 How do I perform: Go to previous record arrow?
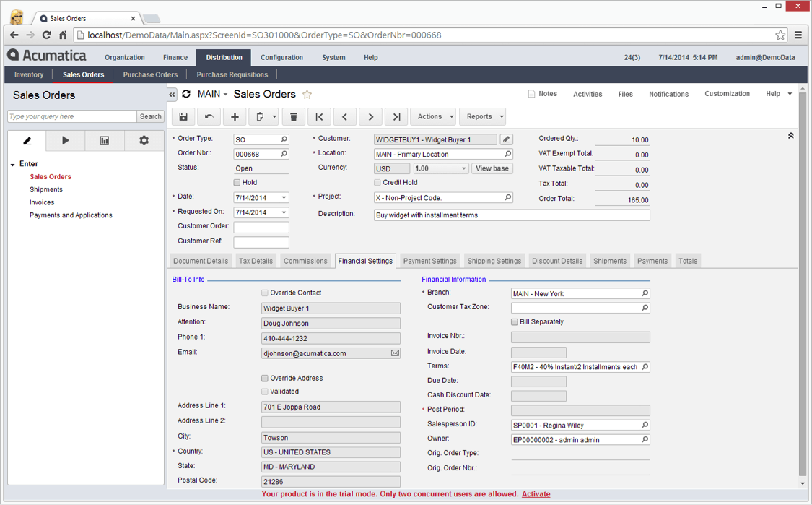[x=345, y=116]
